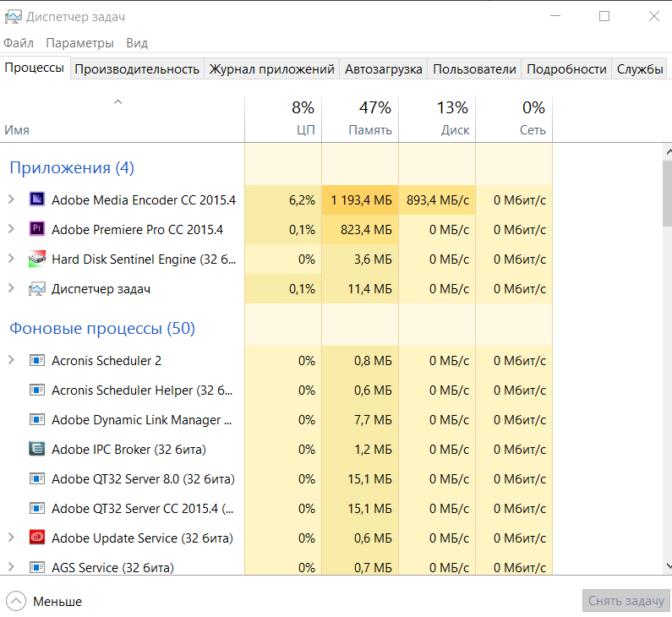Viewport: 672px width, 617px height.
Task: Click the Adobe IPC Broker icon
Action: (37, 449)
